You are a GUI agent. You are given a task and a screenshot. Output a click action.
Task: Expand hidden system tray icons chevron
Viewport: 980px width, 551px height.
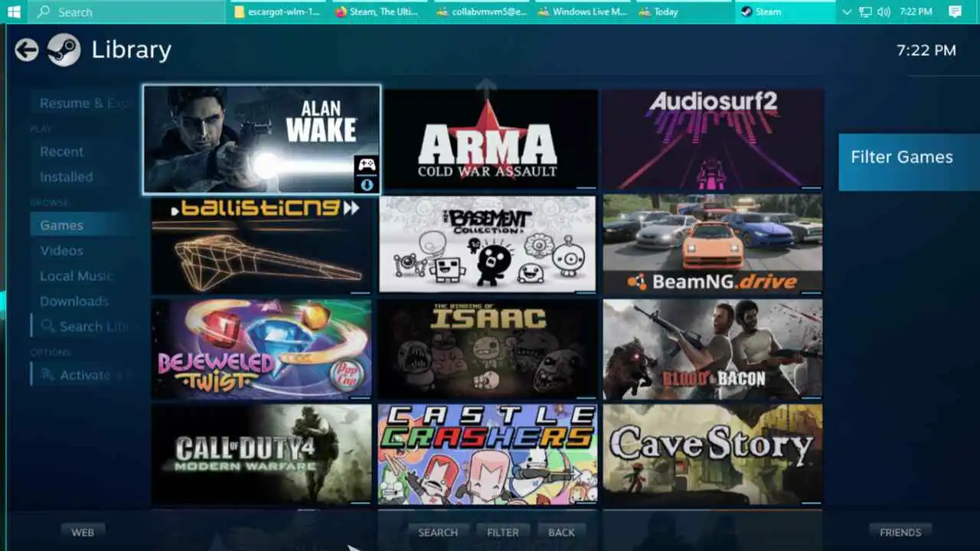[x=847, y=11]
